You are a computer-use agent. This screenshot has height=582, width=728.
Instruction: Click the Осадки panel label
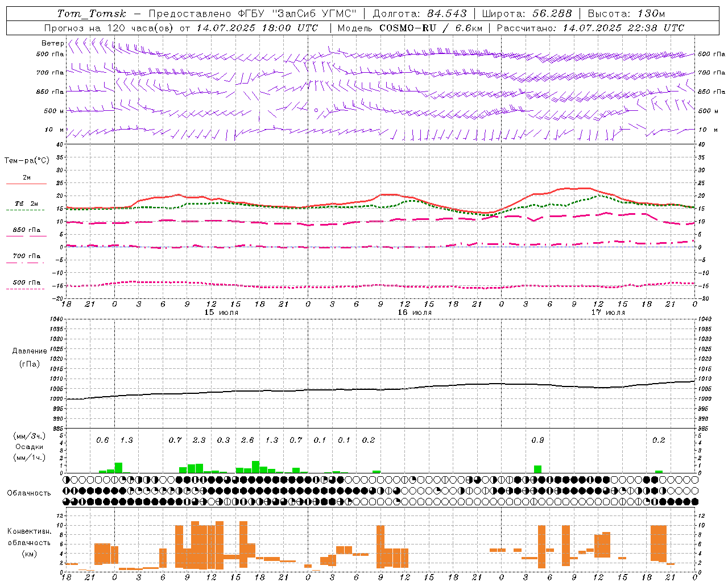[x=29, y=447]
